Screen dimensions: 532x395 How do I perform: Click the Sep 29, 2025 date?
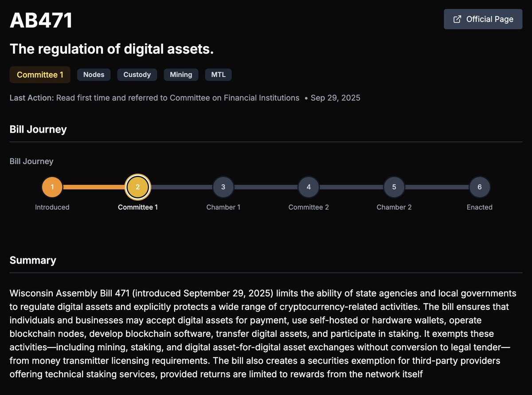(x=335, y=98)
